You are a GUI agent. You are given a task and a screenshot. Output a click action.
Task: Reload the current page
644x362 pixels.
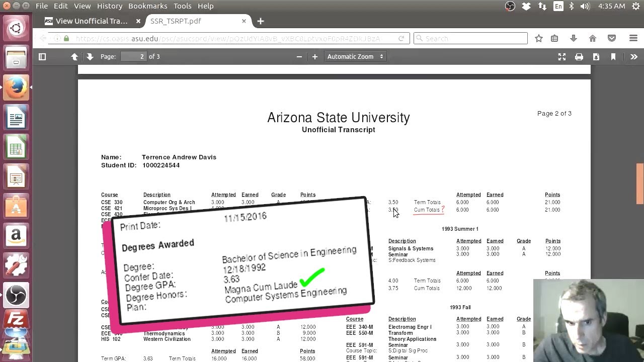coord(401,38)
